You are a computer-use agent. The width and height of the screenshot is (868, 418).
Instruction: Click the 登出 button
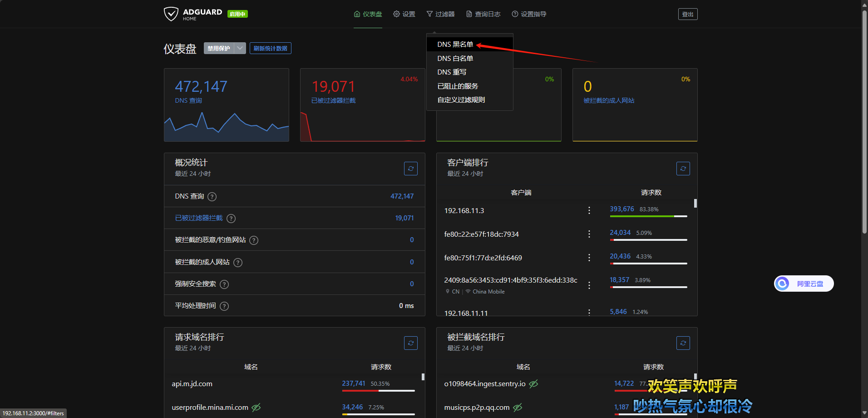(x=687, y=14)
